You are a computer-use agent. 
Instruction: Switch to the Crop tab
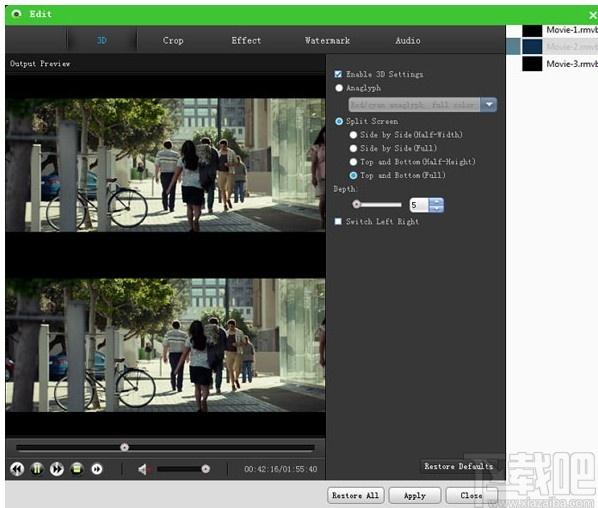coord(173,40)
